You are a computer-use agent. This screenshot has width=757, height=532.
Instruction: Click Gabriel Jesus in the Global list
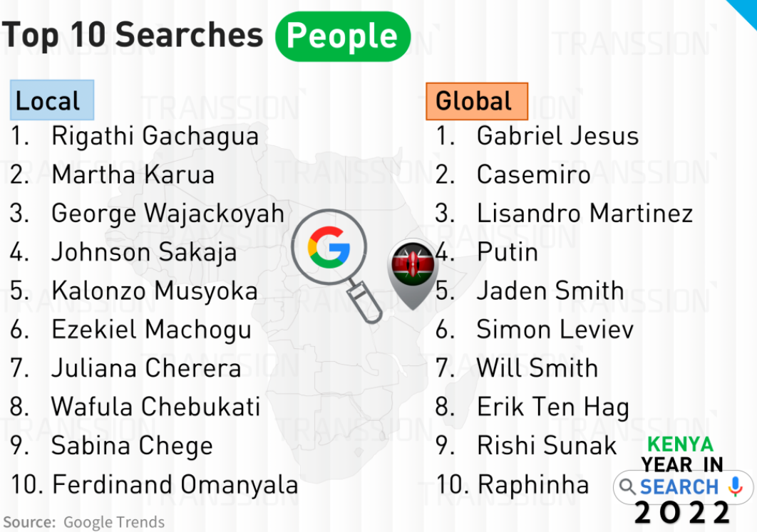(557, 136)
